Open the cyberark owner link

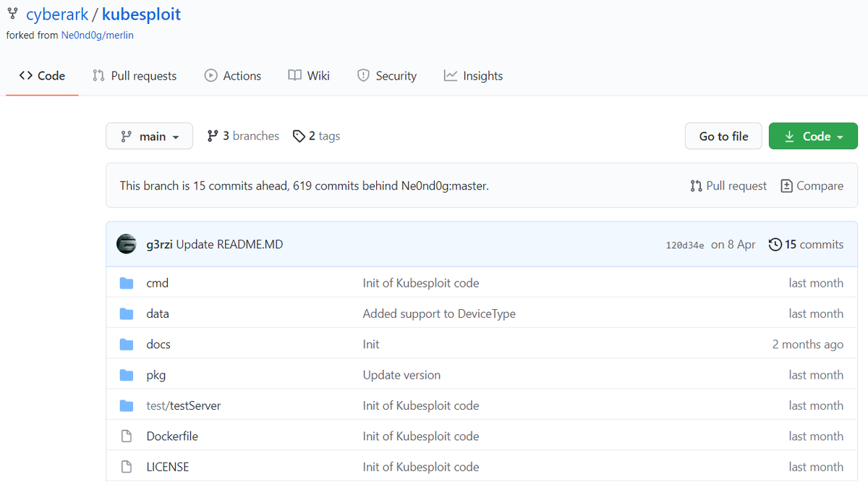click(x=56, y=14)
